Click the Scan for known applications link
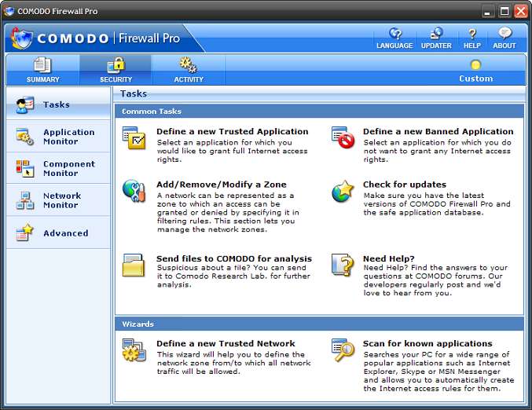 click(427, 343)
